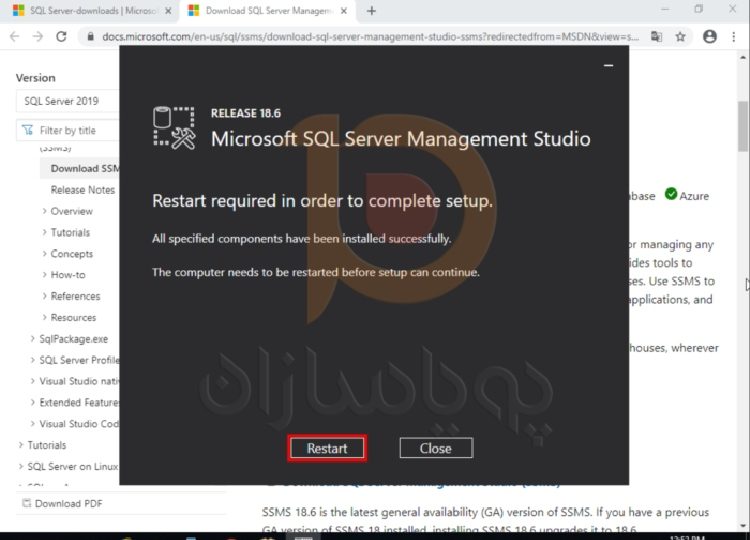The width and height of the screenshot is (750, 540).
Task: Expand the SqlPackage.exe node
Action: tap(33, 339)
